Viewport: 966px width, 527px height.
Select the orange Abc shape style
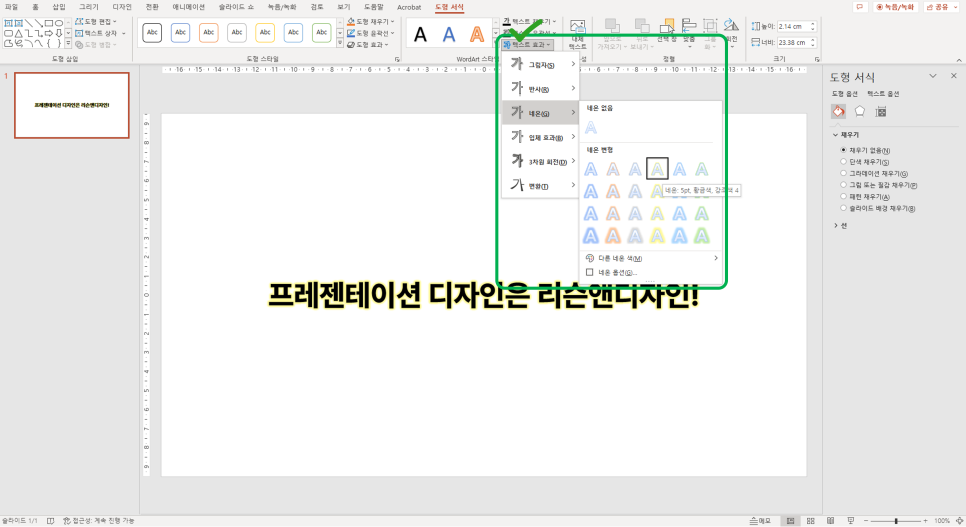point(209,32)
